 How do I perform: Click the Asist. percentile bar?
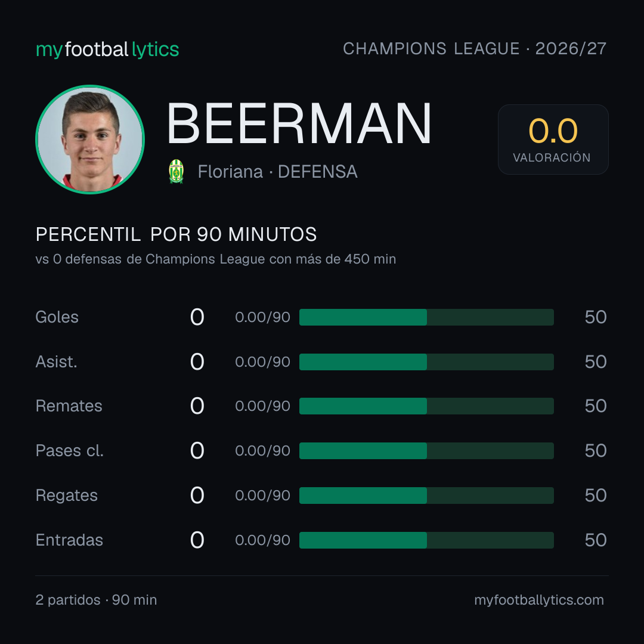tap(426, 362)
